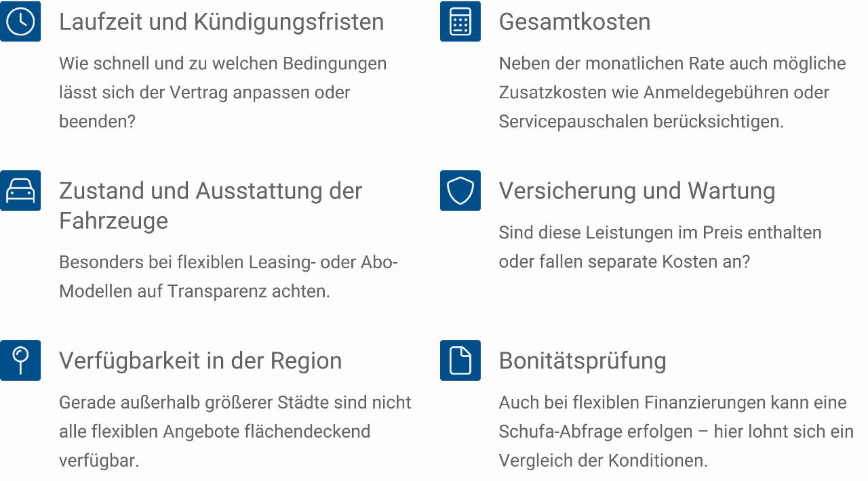Select the document icon next to Bonitätsprüfung
The height and width of the screenshot is (481, 868).
[x=460, y=360]
